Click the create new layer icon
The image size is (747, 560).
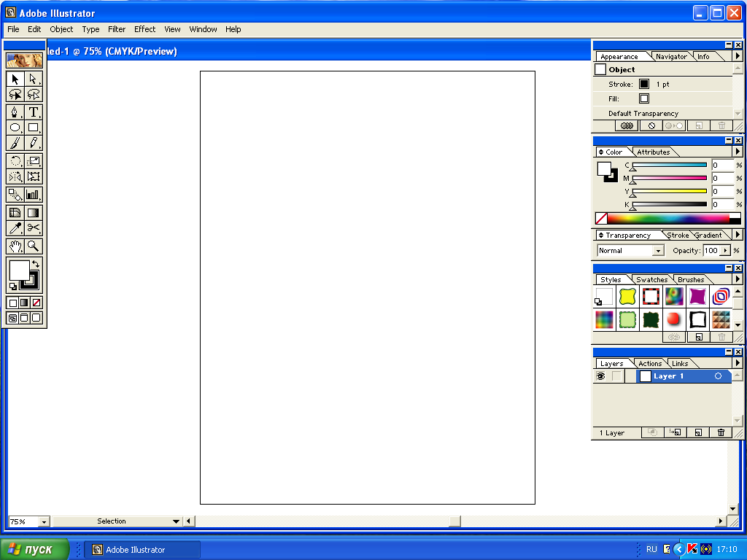click(x=698, y=432)
